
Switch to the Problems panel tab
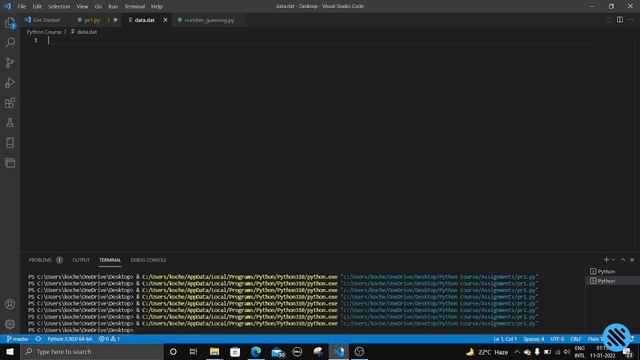(40, 260)
